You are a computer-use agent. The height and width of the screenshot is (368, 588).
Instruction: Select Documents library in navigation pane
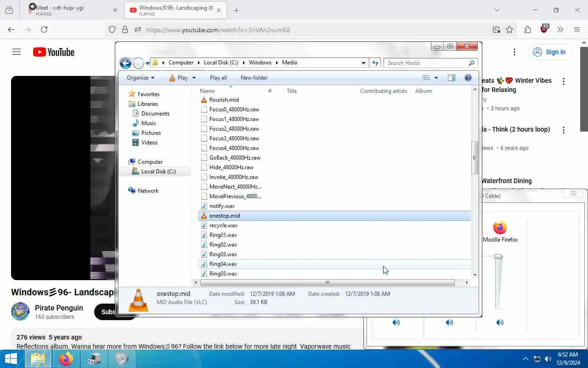click(x=155, y=114)
